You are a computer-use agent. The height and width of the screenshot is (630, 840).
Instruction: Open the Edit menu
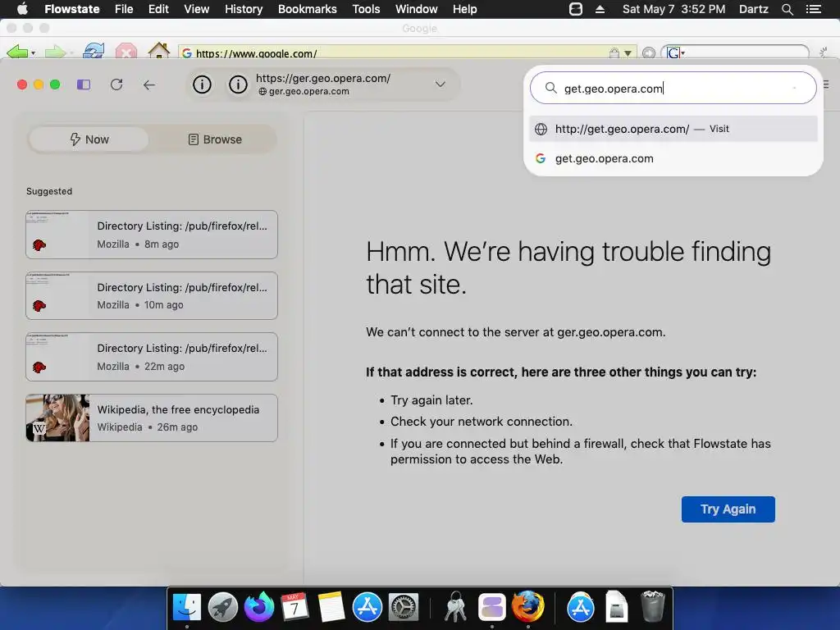158,9
